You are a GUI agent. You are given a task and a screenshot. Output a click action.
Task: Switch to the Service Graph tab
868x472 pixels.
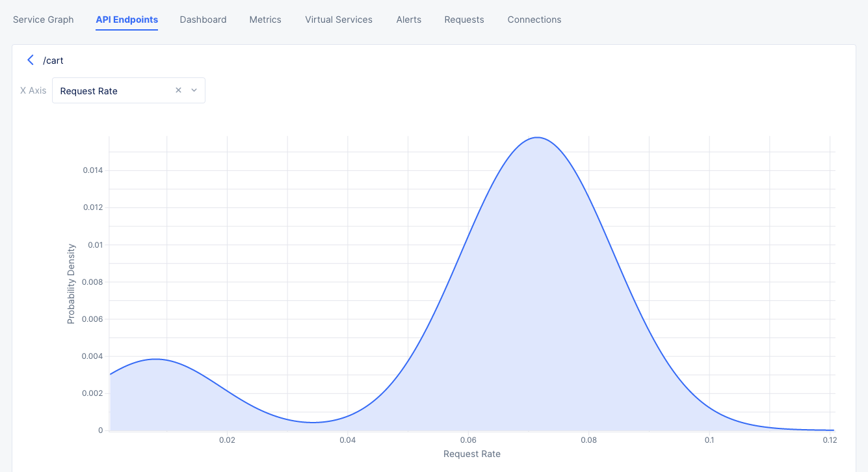click(43, 20)
